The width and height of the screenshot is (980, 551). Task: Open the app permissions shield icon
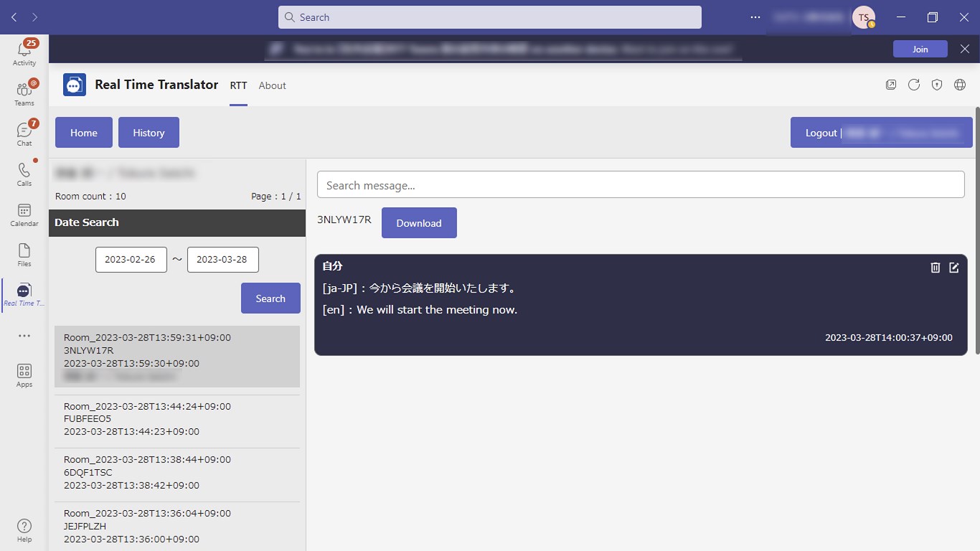pyautogui.click(x=937, y=85)
